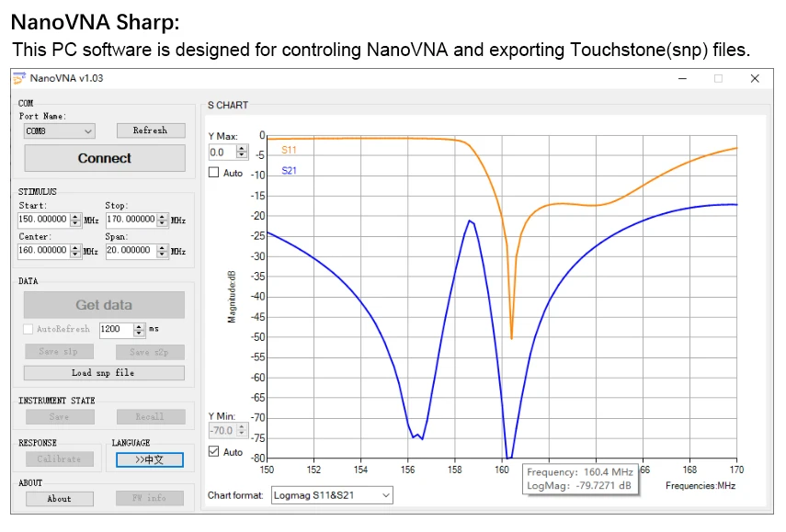Click the Center frequency stepper arrows

(75, 251)
